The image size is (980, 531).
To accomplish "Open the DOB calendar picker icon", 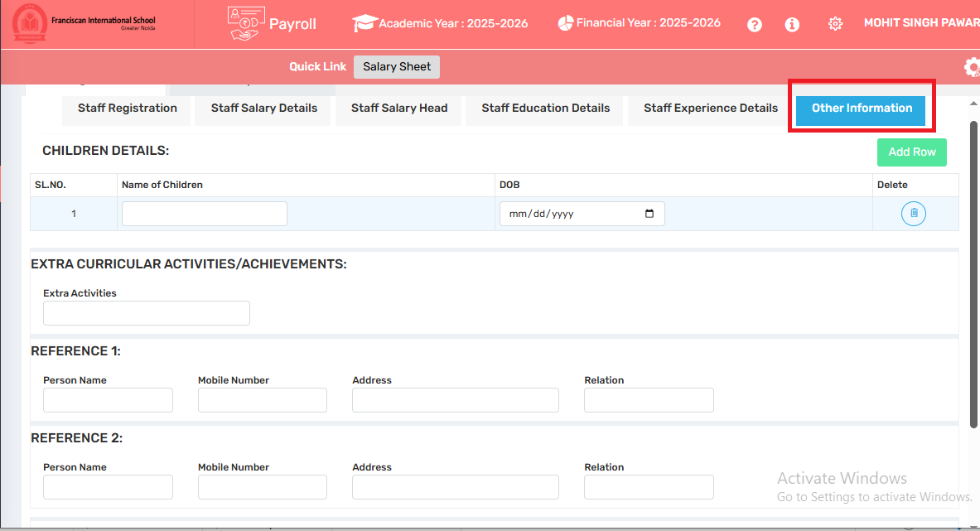I will pyautogui.click(x=649, y=214).
